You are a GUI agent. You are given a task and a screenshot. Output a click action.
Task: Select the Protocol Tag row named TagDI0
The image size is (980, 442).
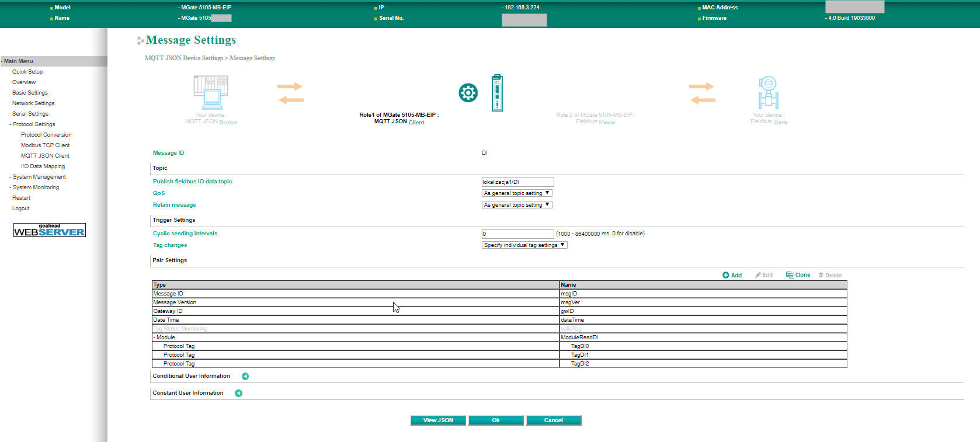click(x=499, y=346)
